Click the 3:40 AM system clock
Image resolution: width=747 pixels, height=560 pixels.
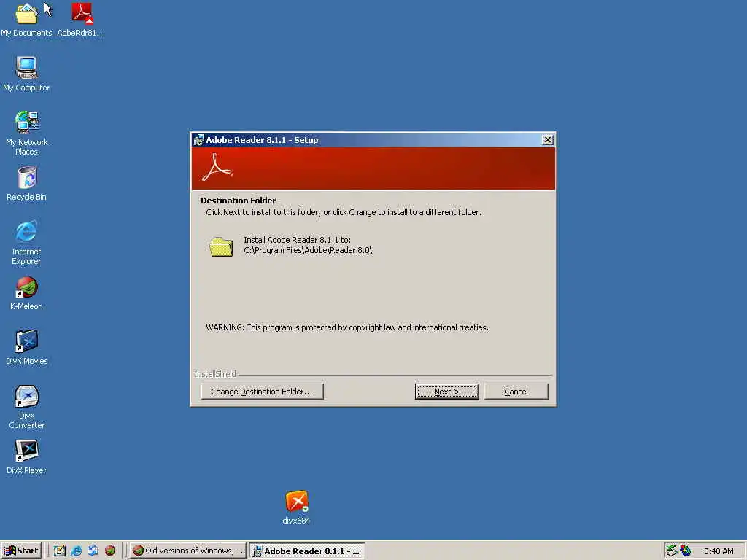(x=719, y=551)
